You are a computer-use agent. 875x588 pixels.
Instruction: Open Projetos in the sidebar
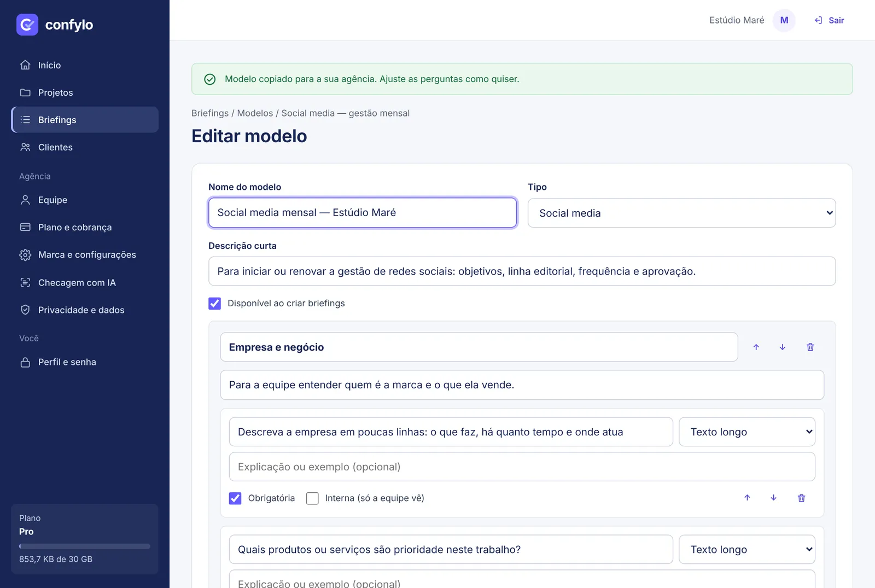(85, 92)
